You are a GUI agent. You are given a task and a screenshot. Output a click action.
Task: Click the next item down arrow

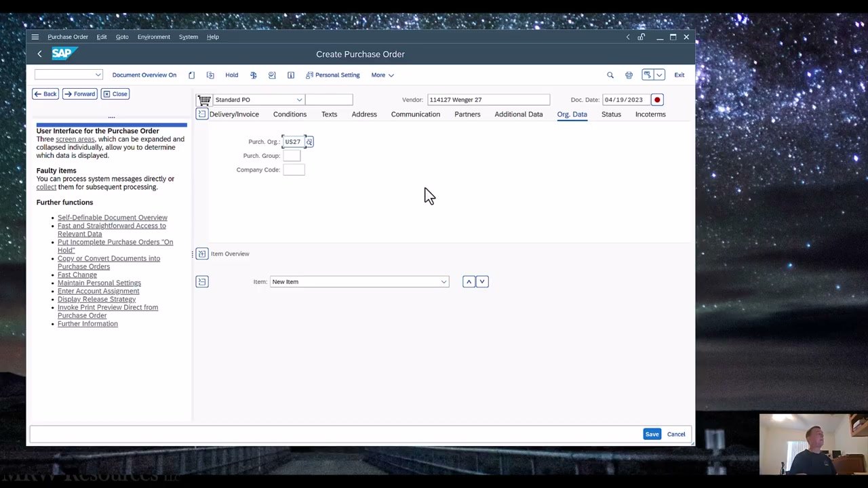point(482,281)
